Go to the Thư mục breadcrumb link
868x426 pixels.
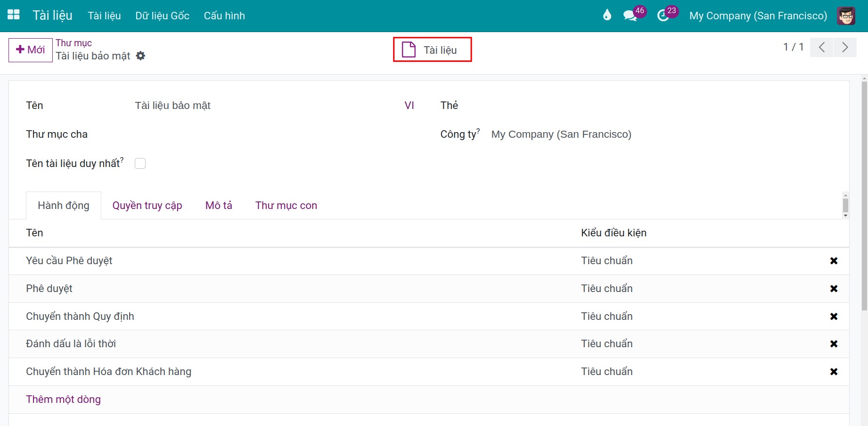point(74,43)
